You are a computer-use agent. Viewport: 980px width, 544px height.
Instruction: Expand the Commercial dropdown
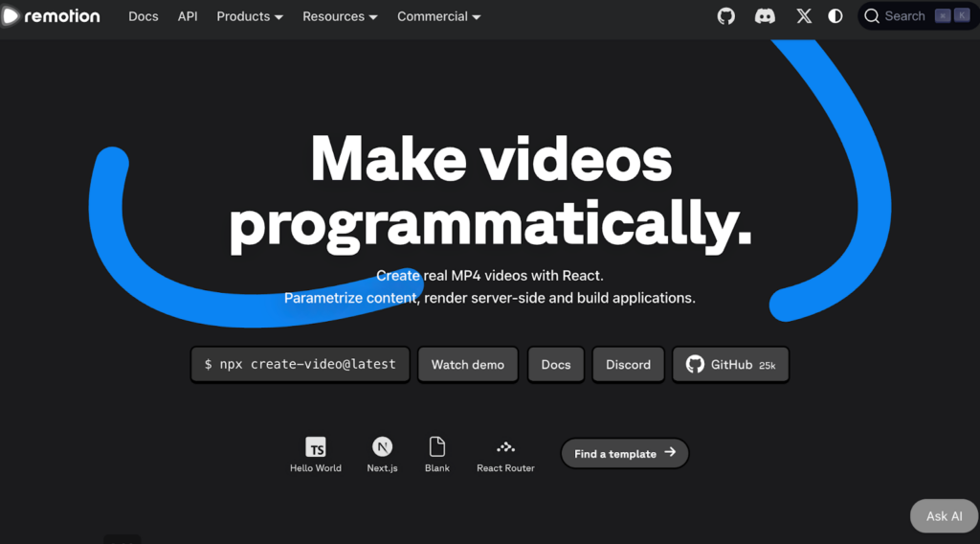point(438,17)
